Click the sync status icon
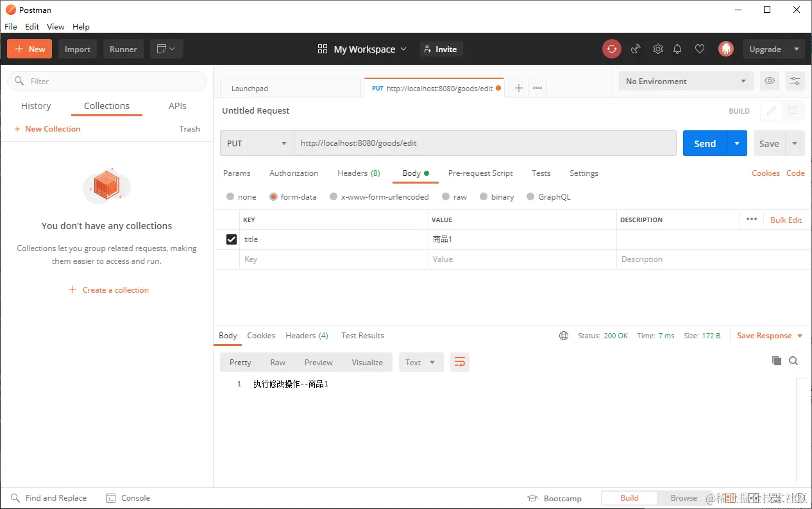Image resolution: width=812 pixels, height=509 pixels. coord(612,49)
